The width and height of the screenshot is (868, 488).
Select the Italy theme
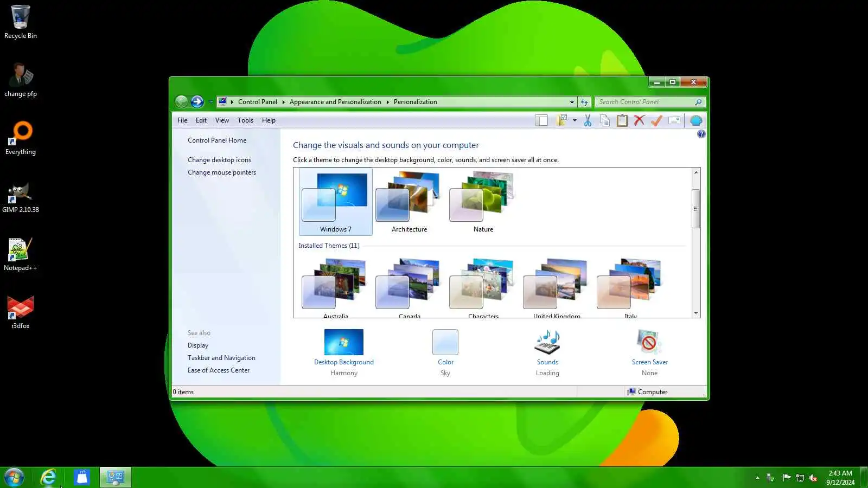[630, 287]
